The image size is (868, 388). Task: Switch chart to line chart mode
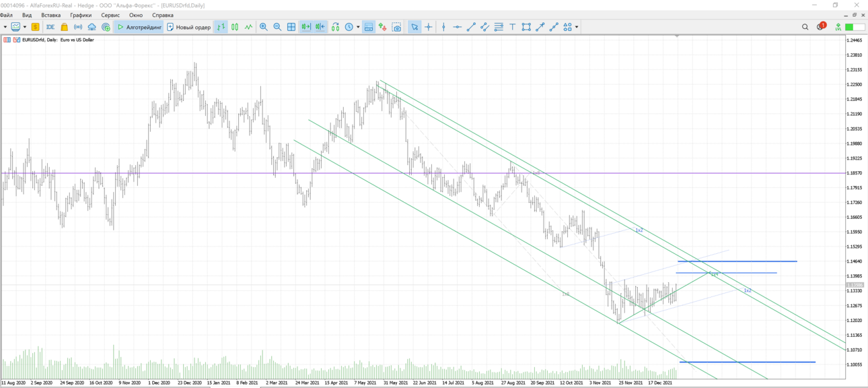248,27
